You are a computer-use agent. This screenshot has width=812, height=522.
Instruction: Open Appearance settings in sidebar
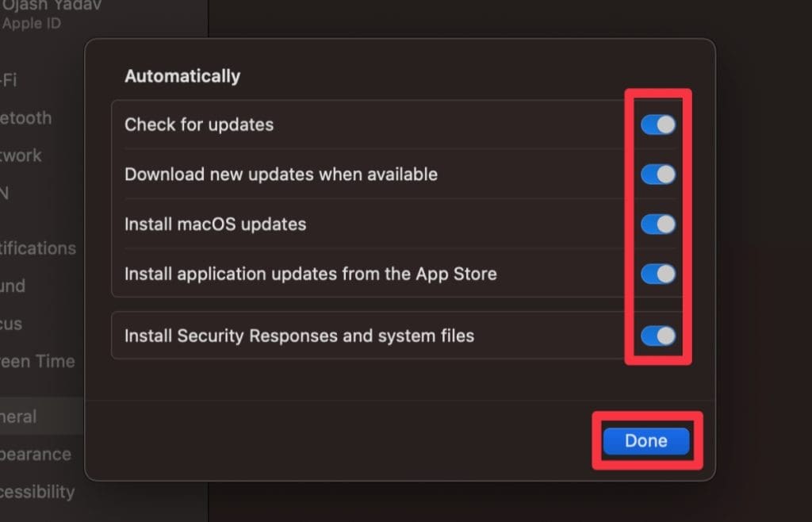point(36,455)
